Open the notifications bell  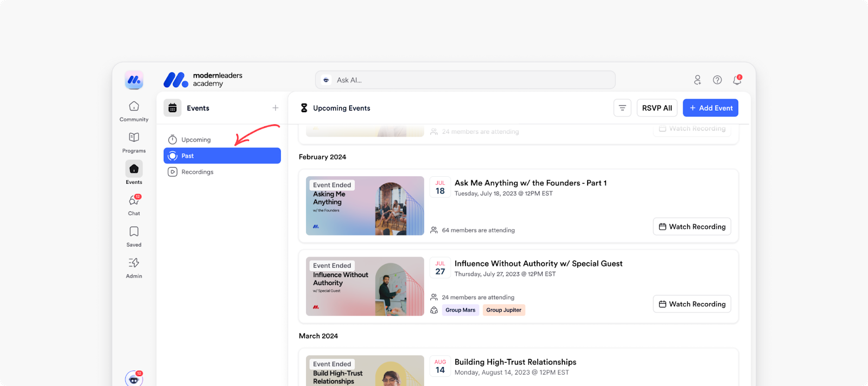[x=737, y=80]
